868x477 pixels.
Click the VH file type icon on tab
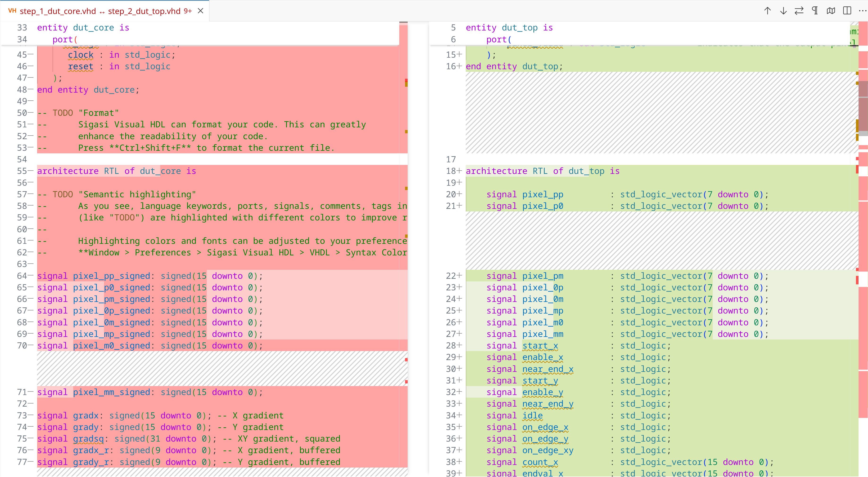tap(12, 11)
